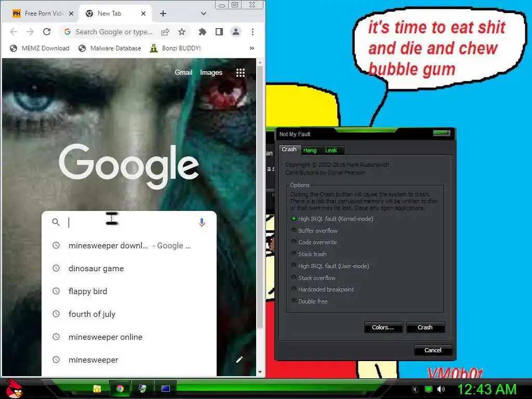Screen dimensions: 532x399
Task: Select suggestion minesweeper download
Action: (129, 245)
